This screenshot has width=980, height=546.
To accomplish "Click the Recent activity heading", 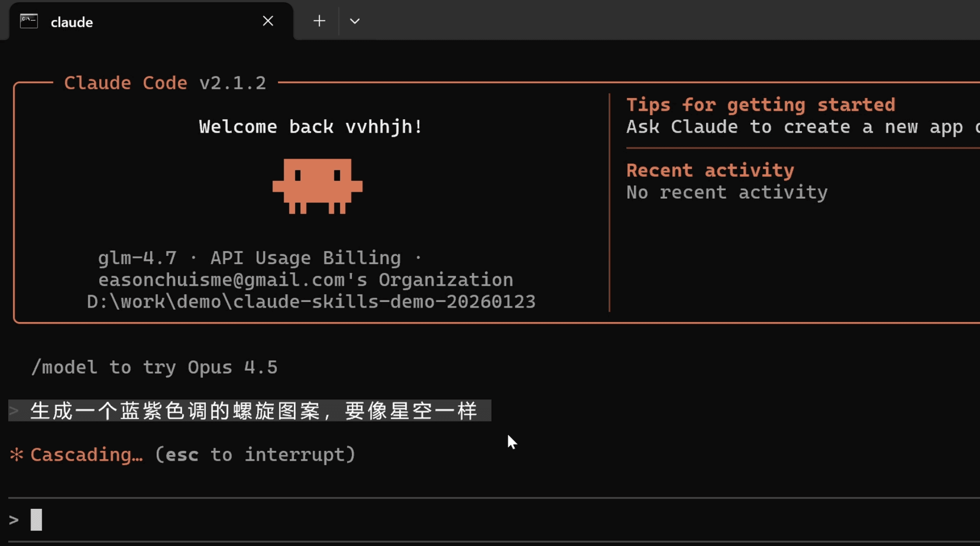I will 710,170.
